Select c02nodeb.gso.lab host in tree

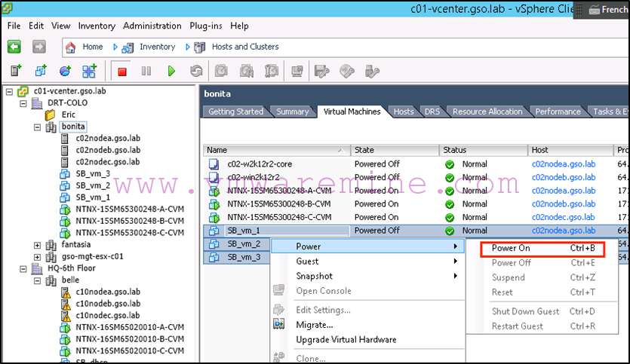(x=108, y=150)
